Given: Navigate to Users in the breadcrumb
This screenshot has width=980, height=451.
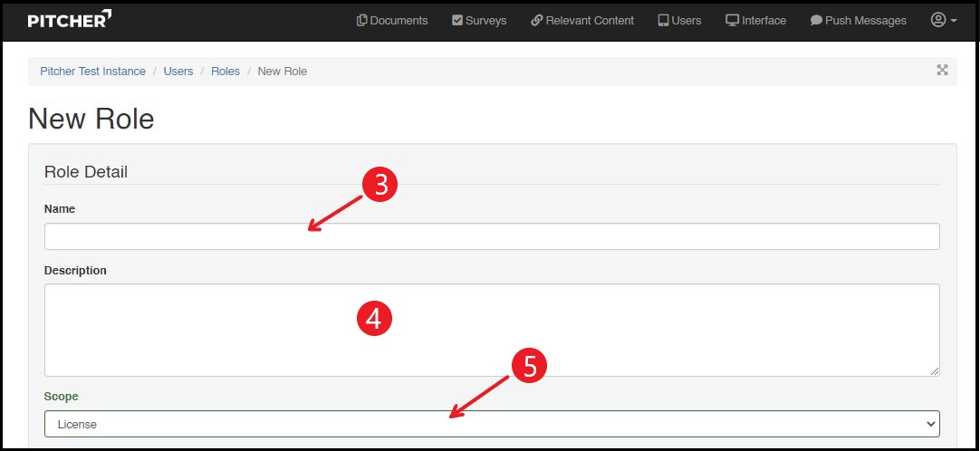Looking at the screenshot, I should tap(178, 72).
